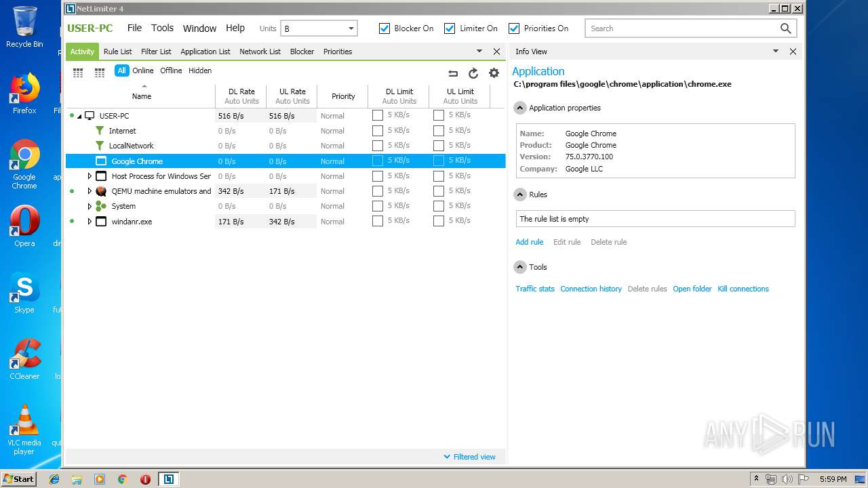Expand the windanr.exe tree node
Screen dimensions: 868x488
pos(90,222)
